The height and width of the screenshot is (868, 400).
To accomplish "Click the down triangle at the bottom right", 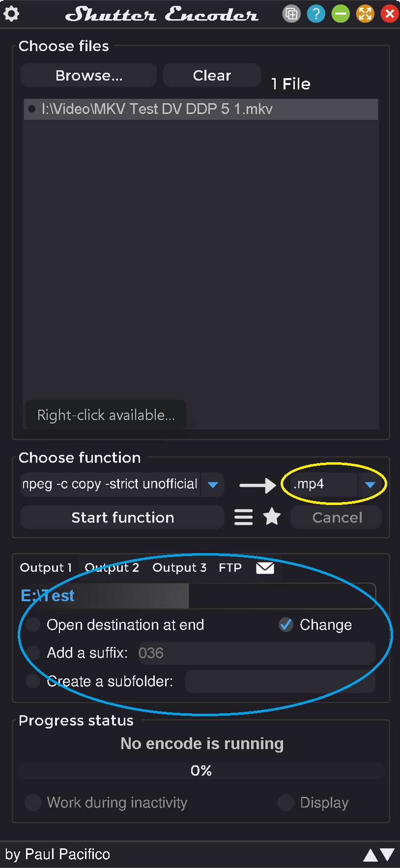I will [x=388, y=855].
